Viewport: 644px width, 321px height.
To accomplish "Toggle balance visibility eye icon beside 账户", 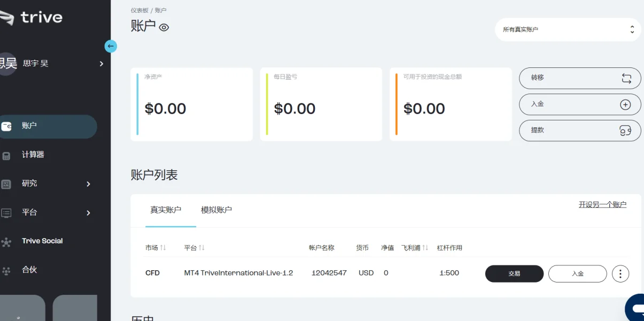I will click(164, 27).
